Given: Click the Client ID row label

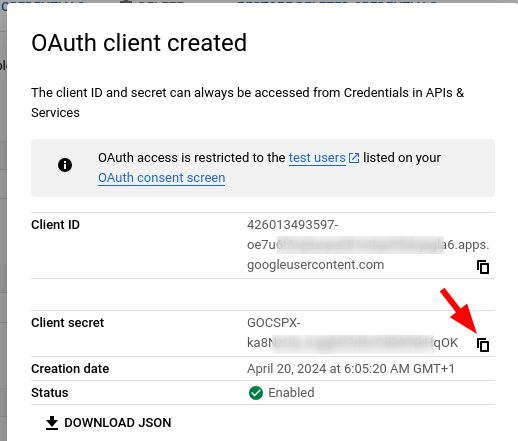Looking at the screenshot, I should [55, 225].
